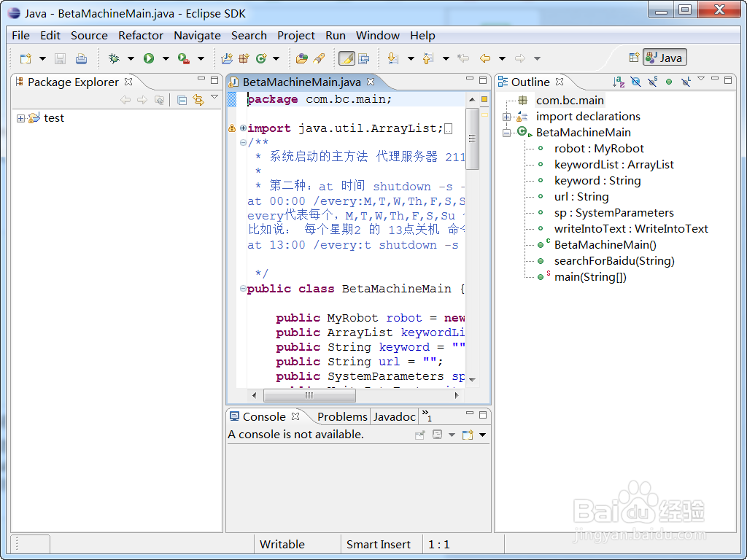Open the Edit menu
Image resolution: width=747 pixels, height=560 pixels.
click(x=50, y=36)
